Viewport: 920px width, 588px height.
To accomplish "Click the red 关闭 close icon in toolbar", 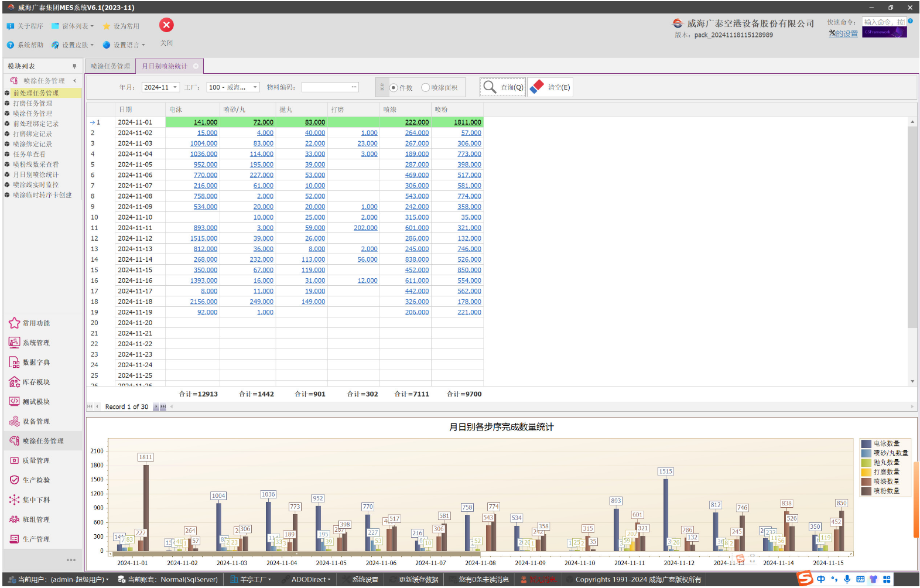I will click(x=166, y=25).
